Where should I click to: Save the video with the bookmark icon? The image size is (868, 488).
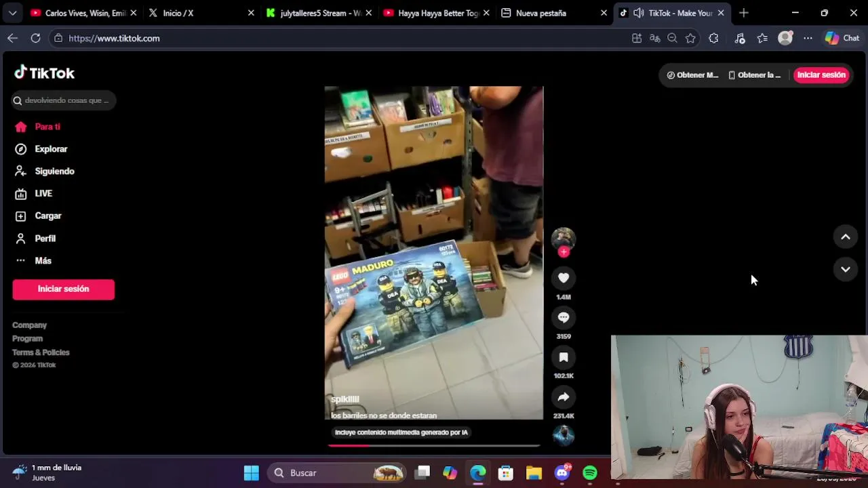(564, 357)
